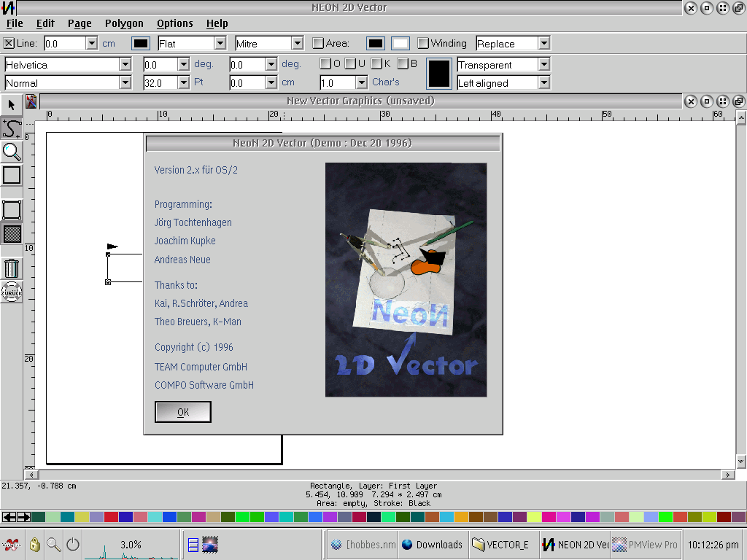
Task: Click the blue window list icon
Action: pos(193,544)
